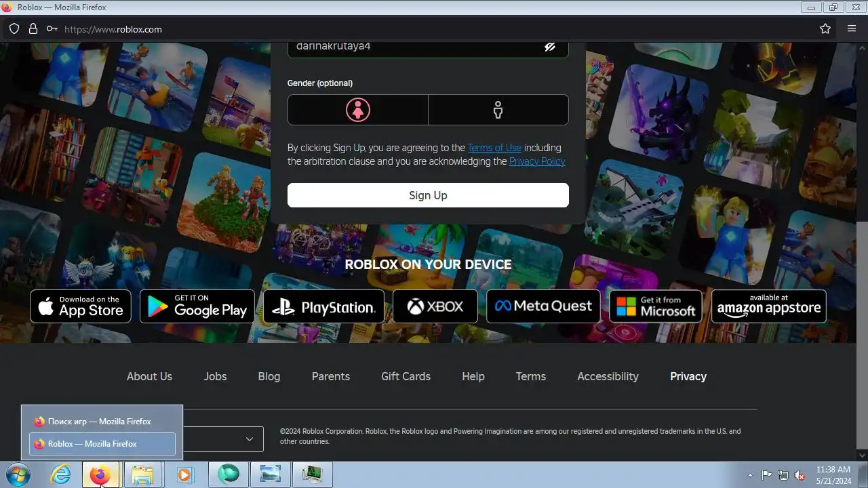Select the male gender option
Screen dimensions: 868x488
498,110
